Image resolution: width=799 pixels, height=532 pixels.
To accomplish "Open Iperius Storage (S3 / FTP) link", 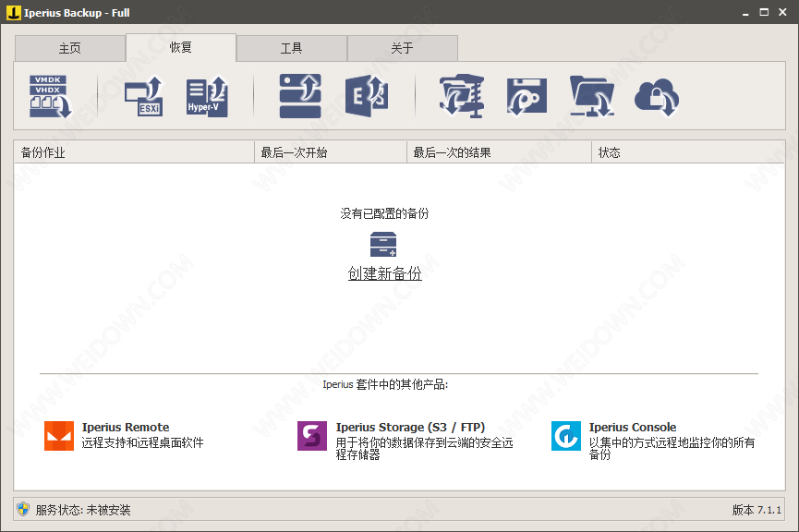I will point(410,427).
